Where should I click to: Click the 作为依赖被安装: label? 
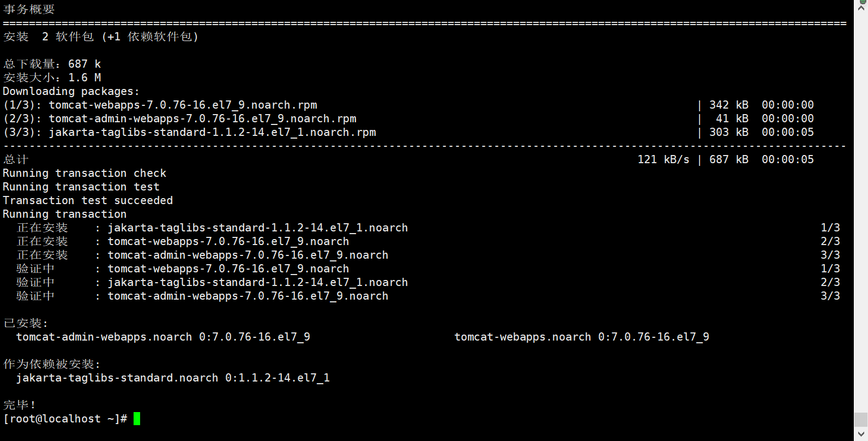(52, 364)
